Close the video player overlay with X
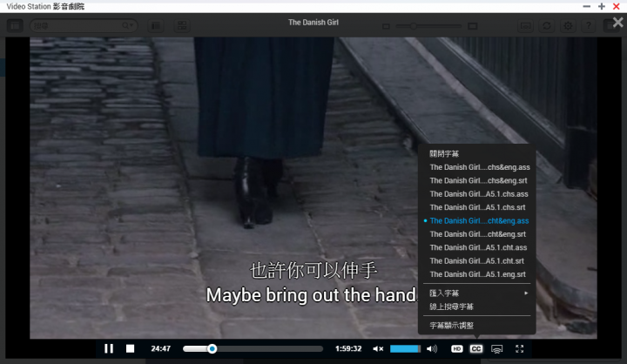This screenshot has height=364, width=627. [617, 23]
